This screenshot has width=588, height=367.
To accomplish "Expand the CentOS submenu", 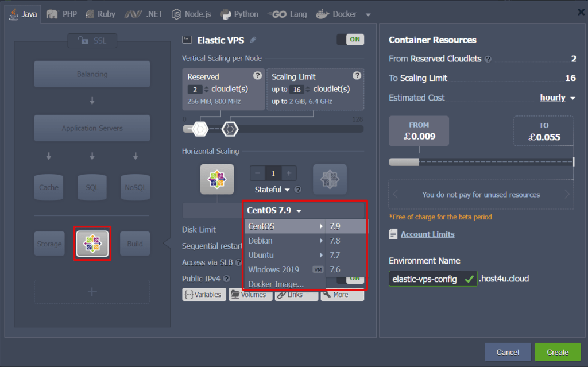I will (285, 226).
